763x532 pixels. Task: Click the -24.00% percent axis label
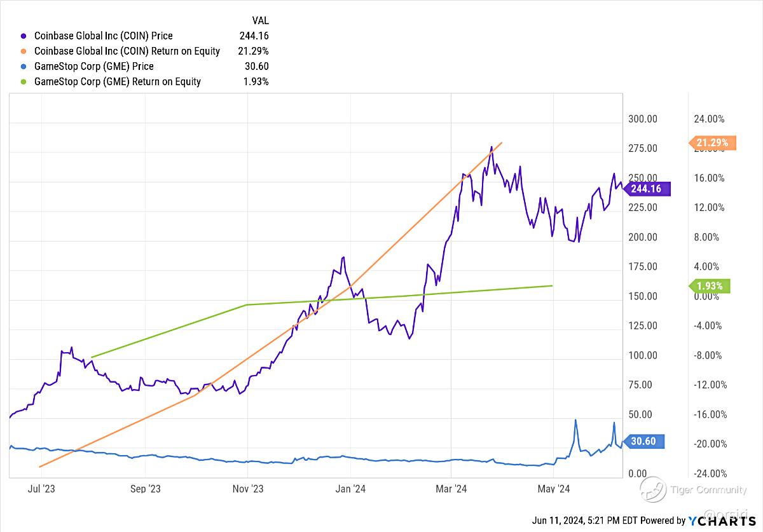710,474
